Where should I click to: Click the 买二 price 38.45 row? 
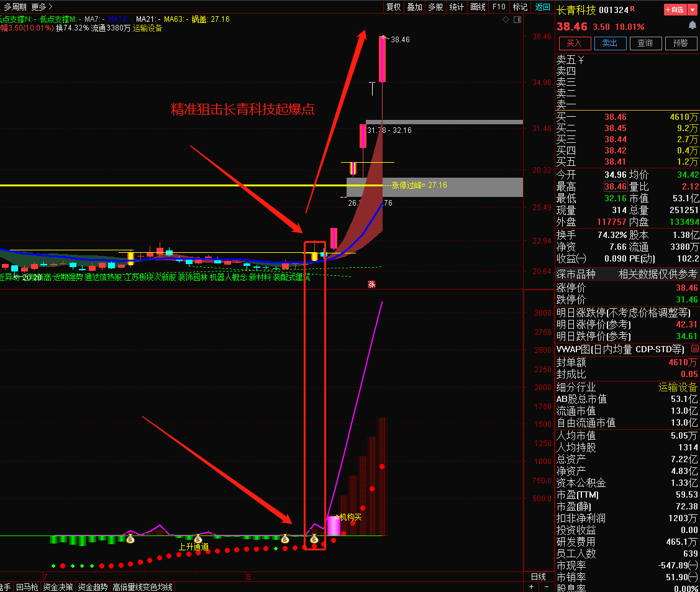coord(627,128)
